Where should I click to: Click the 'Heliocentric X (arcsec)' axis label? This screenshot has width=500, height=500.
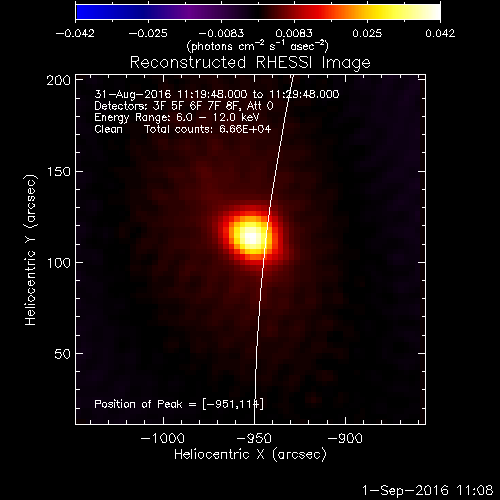pyautogui.click(x=250, y=454)
